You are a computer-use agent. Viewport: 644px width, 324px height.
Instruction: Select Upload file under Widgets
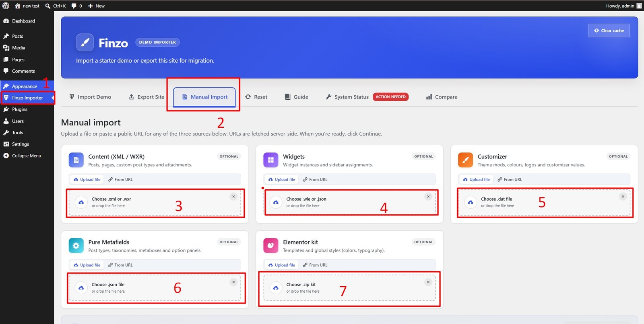282,180
